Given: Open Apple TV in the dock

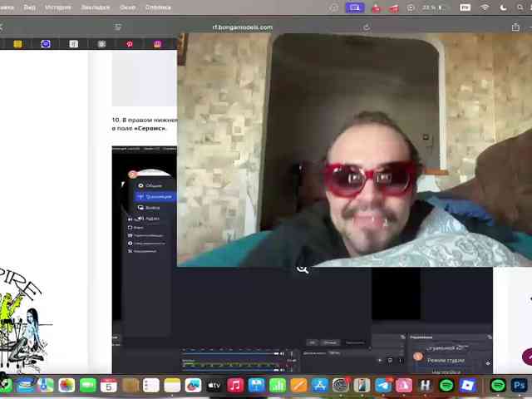Looking at the screenshot, I should pyautogui.click(x=214, y=386).
